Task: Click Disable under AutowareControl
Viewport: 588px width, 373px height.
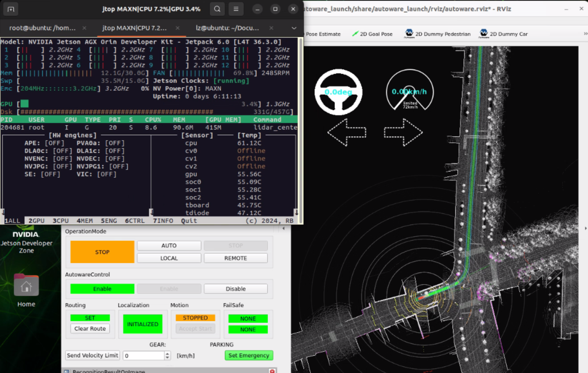Action: (x=235, y=289)
